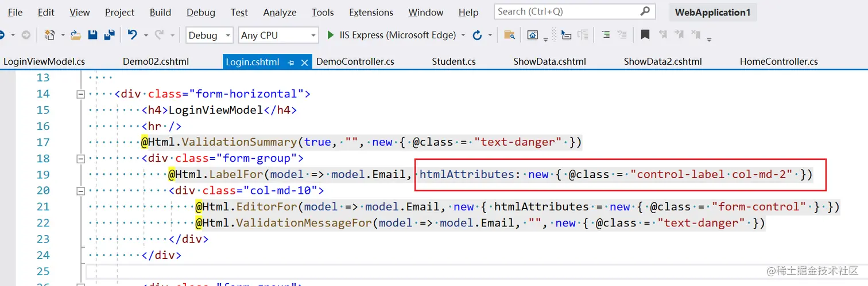The image size is (868, 286).
Task: Switch to the Demo02.cshtml tab
Action: 156,61
